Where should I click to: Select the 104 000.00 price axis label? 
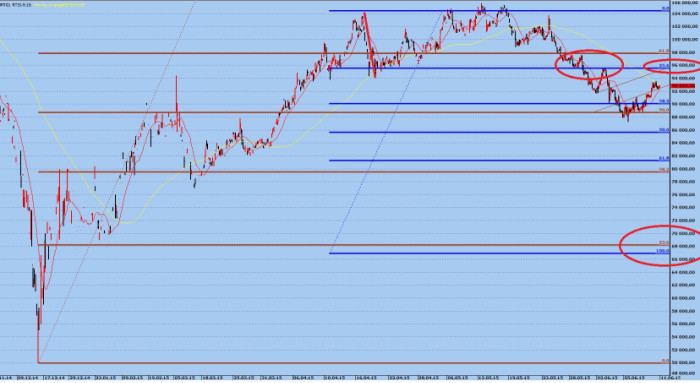tap(685, 13)
